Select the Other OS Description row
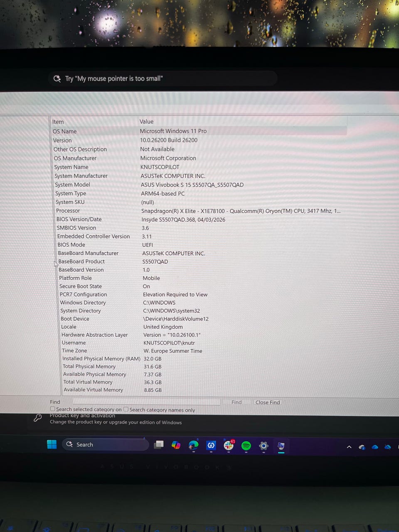This screenshot has height=532, width=399. pos(200,149)
